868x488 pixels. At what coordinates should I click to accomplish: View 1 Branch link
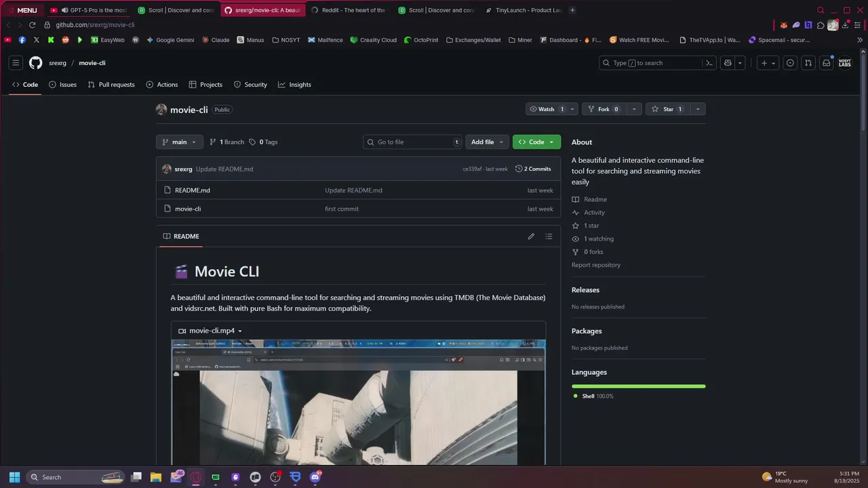point(226,142)
